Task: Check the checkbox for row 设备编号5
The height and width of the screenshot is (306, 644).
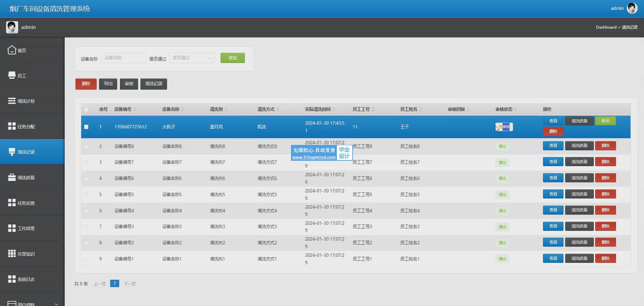Action: [x=86, y=194]
